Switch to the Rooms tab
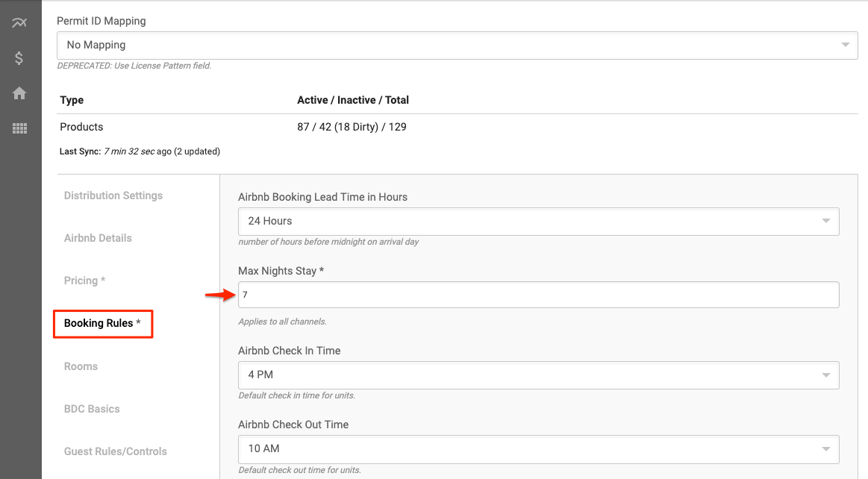Screen dimensions: 868x479 (x=81, y=366)
